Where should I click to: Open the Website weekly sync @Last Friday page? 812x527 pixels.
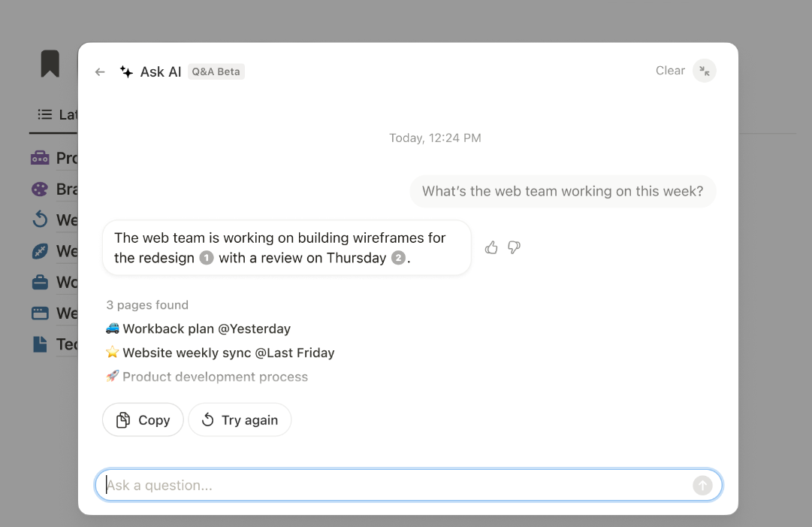220,353
